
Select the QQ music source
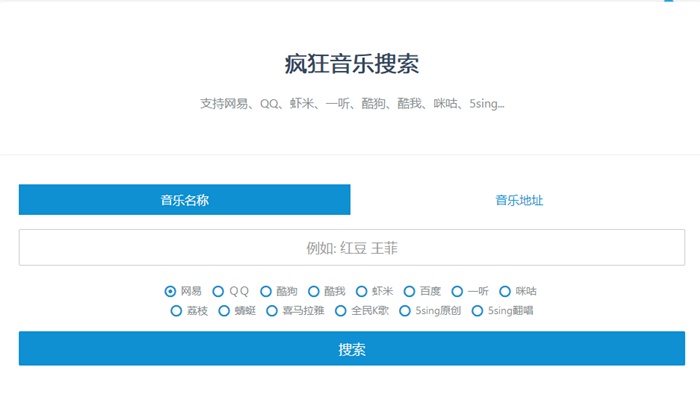[x=218, y=291]
